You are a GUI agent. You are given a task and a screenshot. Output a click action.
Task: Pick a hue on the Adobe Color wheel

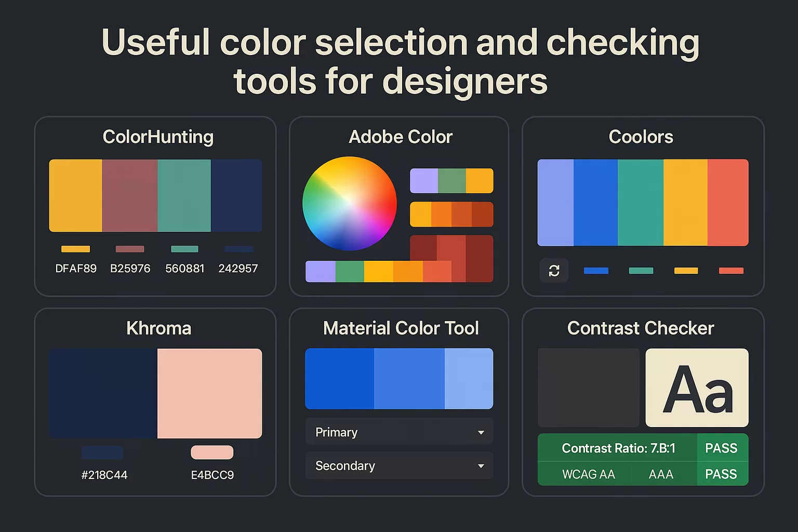[350, 204]
